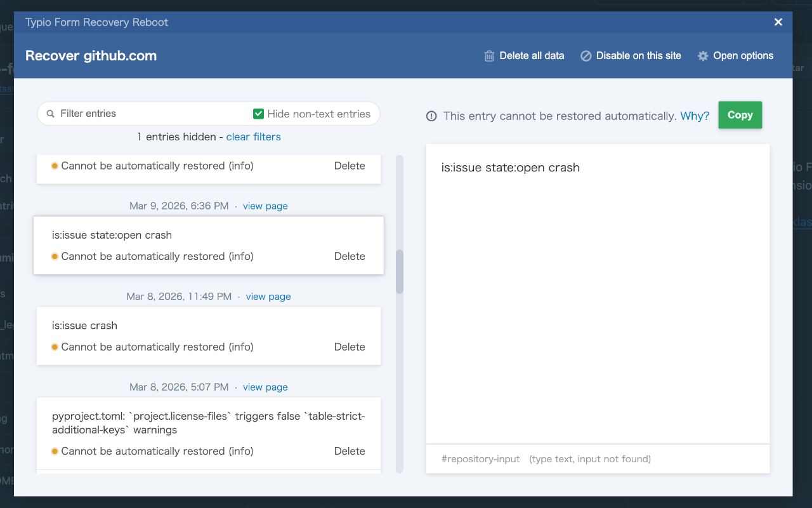812x508 pixels.
Task: Open view page for Mar 8, 2026, 11:49 PM
Action: tap(268, 297)
